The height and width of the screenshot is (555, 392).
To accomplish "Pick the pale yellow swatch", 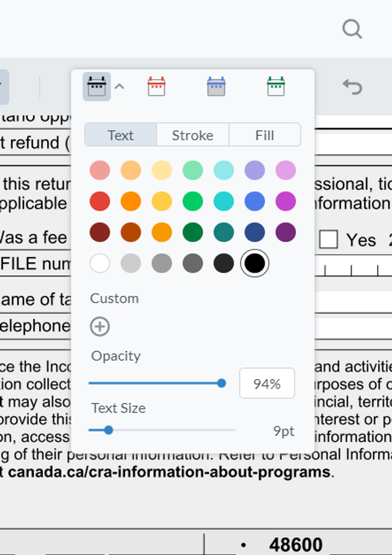I will pyautogui.click(x=162, y=170).
